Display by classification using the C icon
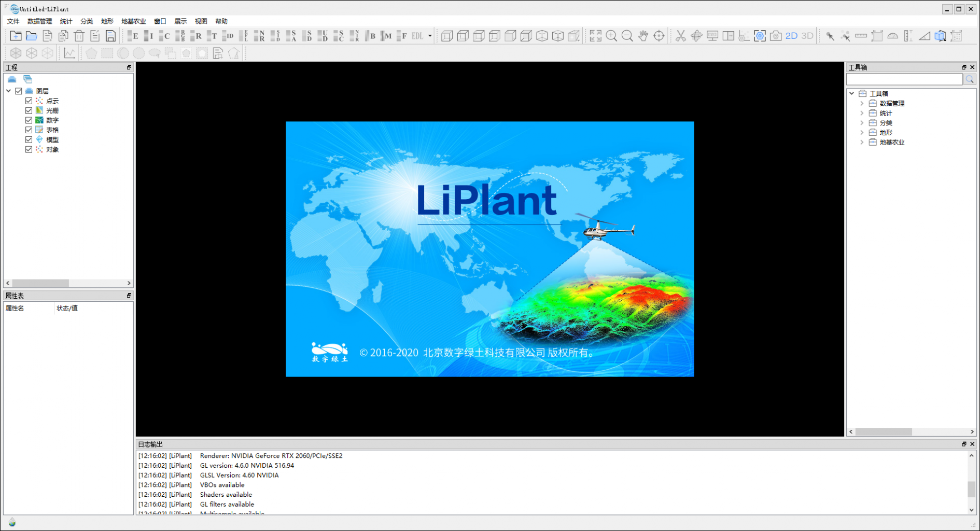 164,36
